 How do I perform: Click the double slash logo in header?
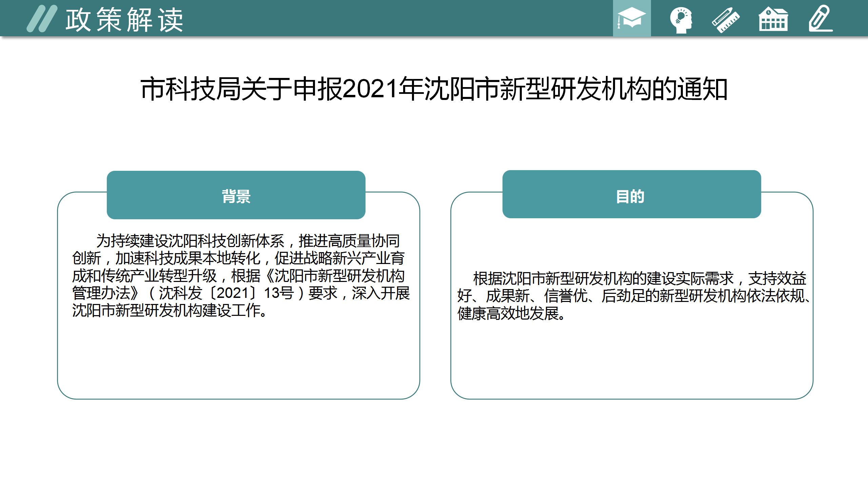[42, 19]
